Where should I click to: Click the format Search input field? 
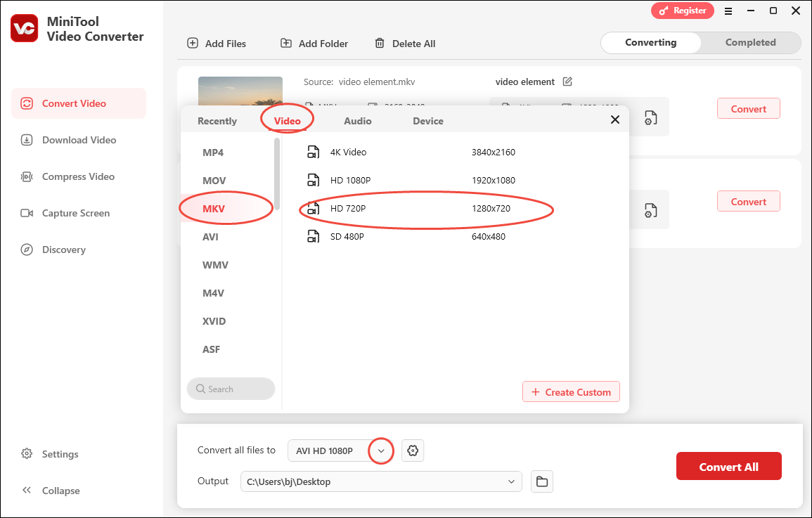(231, 389)
